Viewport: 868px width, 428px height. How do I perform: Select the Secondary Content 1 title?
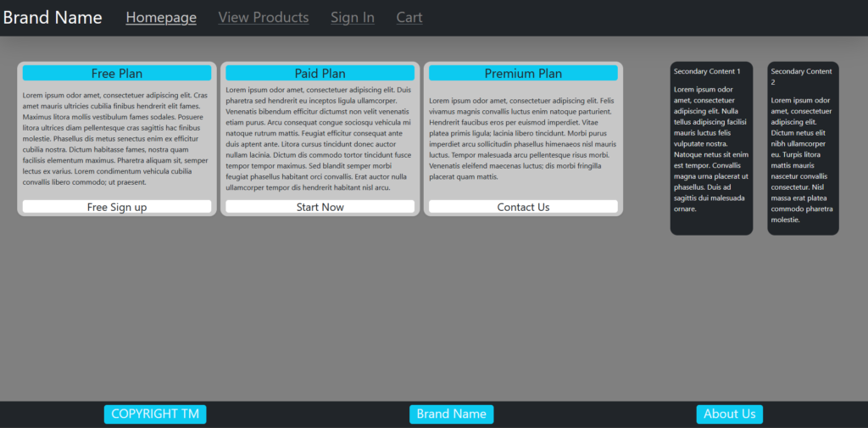point(707,71)
